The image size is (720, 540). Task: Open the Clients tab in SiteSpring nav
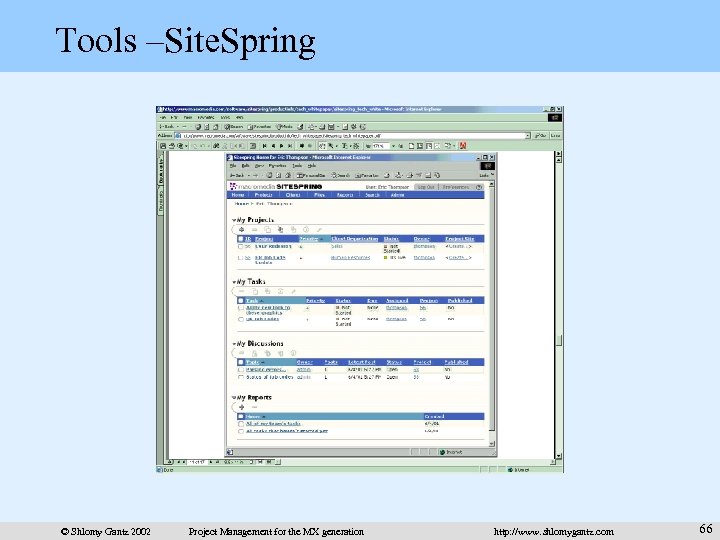293,195
